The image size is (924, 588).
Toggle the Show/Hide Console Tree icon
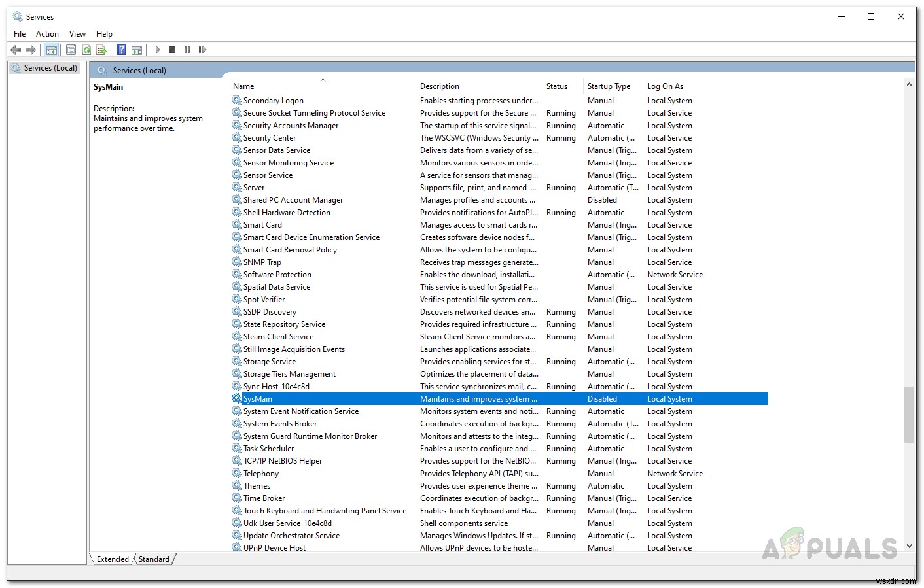(51, 50)
